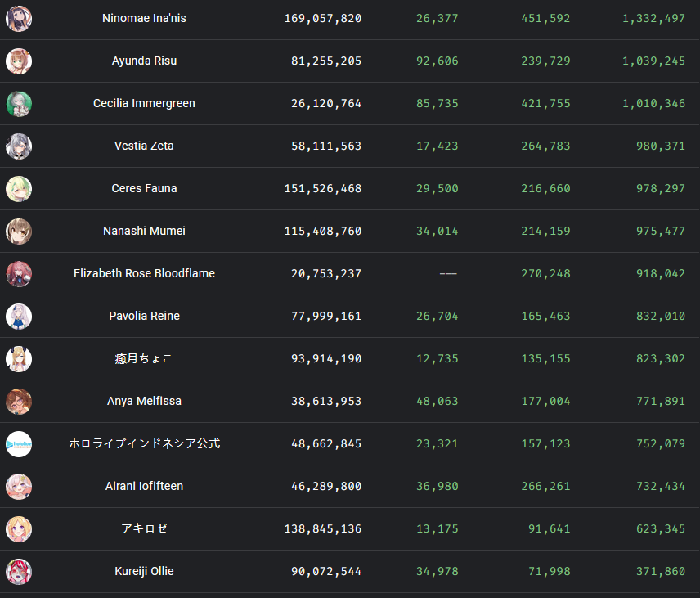
Task: Select channel name Pavolia Reine
Action: (144, 316)
